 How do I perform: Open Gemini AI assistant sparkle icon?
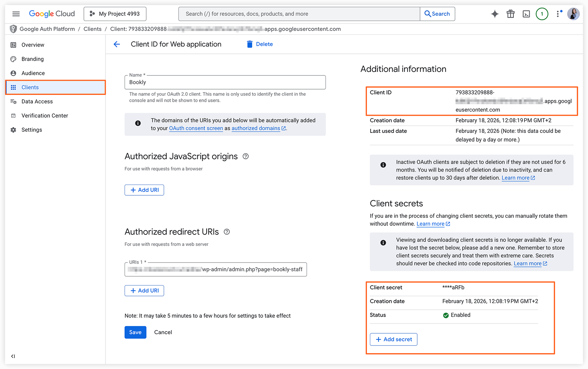click(495, 14)
